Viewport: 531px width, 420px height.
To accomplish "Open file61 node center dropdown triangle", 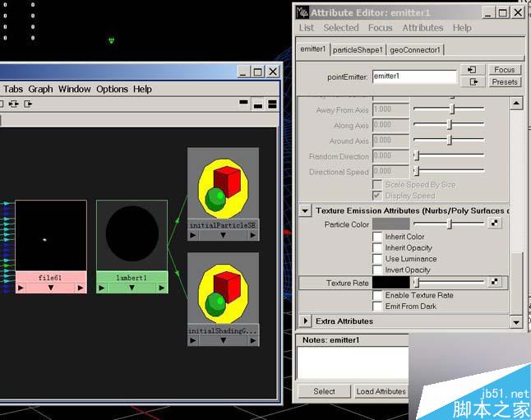I will pos(51,288).
